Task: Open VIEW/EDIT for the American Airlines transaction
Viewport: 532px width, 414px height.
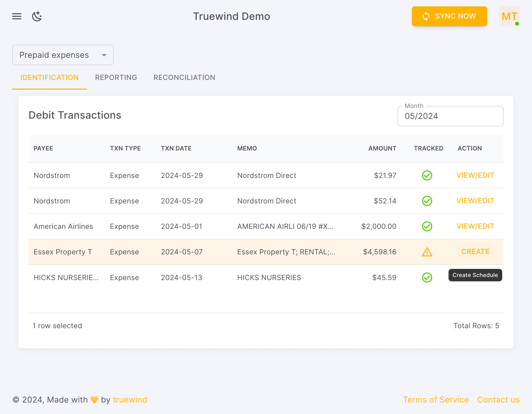Action: pyautogui.click(x=475, y=226)
